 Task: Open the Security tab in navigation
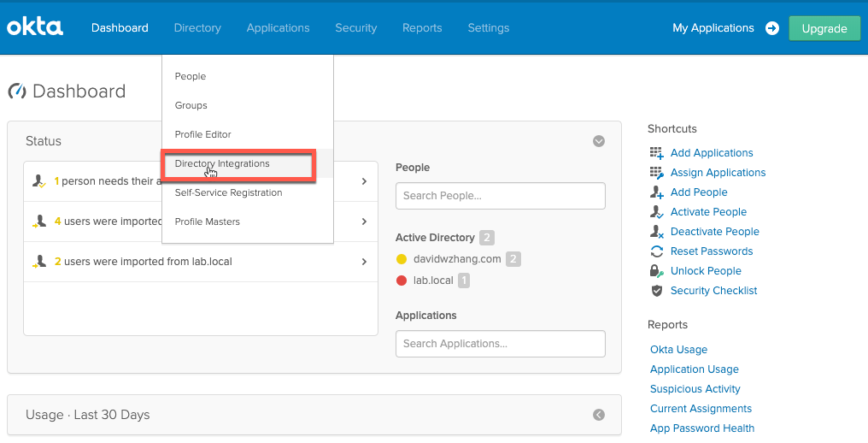pos(355,28)
